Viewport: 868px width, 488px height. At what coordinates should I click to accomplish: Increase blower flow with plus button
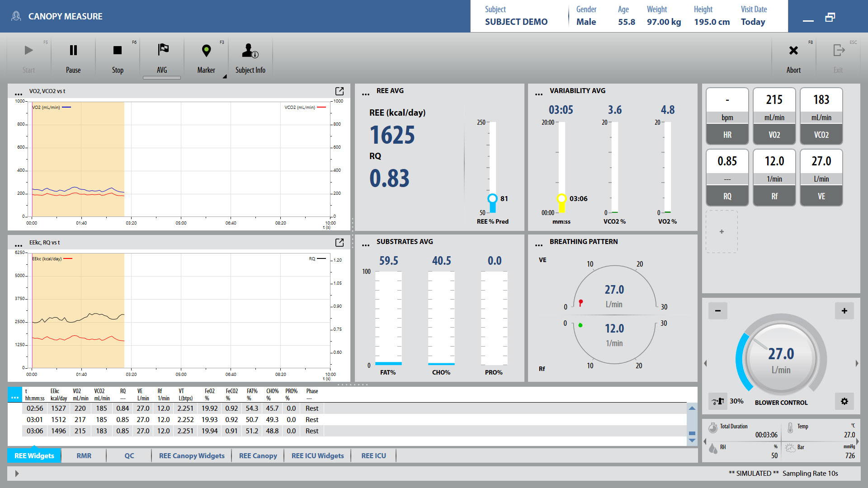[x=844, y=311]
